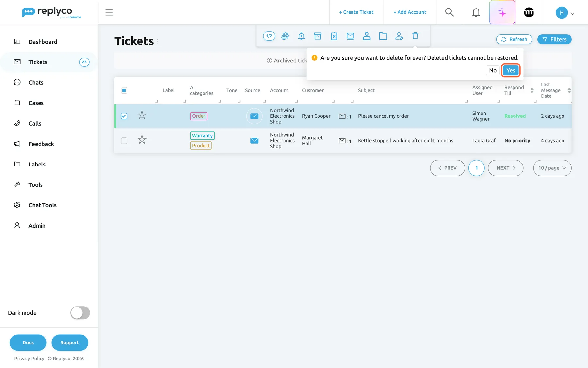588x368 pixels.
Task: Click the Refresh button
Action: pos(514,39)
